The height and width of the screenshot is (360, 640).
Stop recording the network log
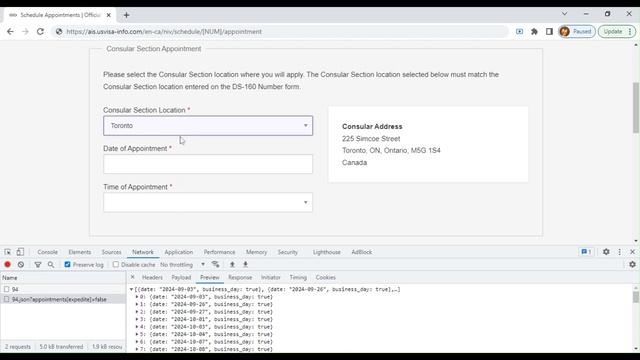point(7,264)
